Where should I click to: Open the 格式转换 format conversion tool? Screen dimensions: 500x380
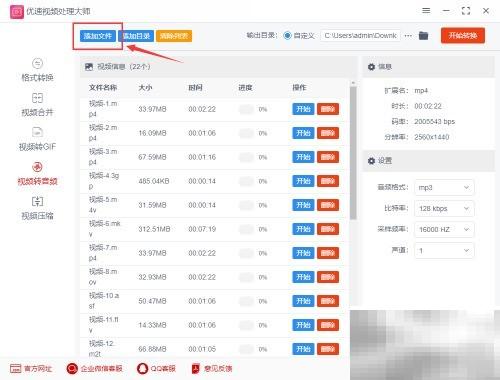click(37, 70)
